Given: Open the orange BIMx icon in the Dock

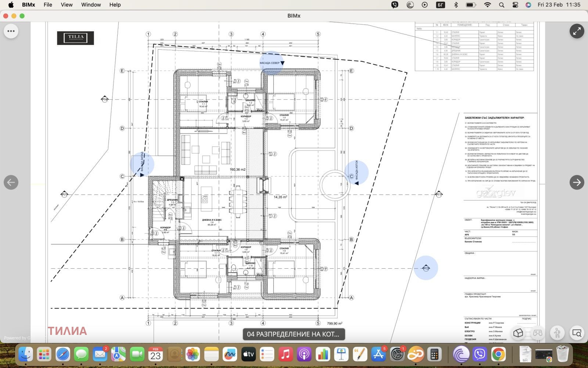Looking at the screenshot, I should pyautogui.click(x=416, y=355).
